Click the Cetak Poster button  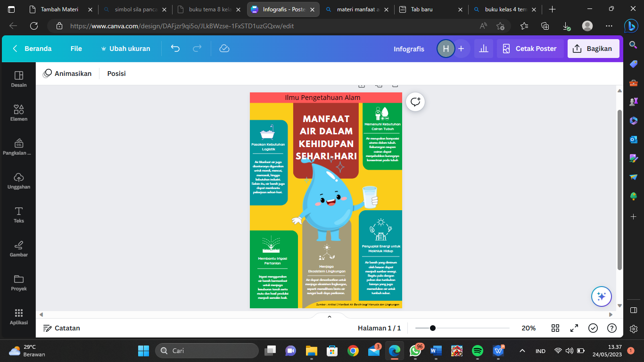tap(530, 49)
